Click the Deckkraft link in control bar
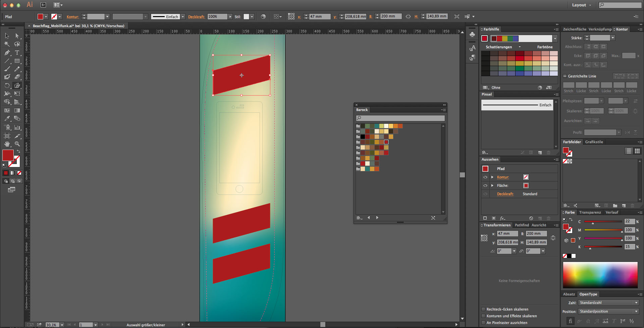The image size is (644, 328). click(196, 17)
